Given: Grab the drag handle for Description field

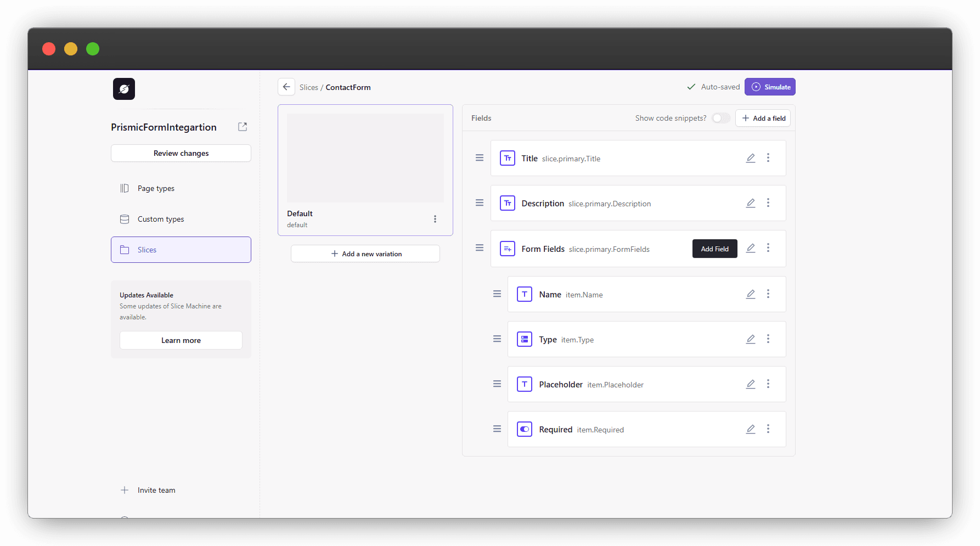Looking at the screenshot, I should [480, 203].
